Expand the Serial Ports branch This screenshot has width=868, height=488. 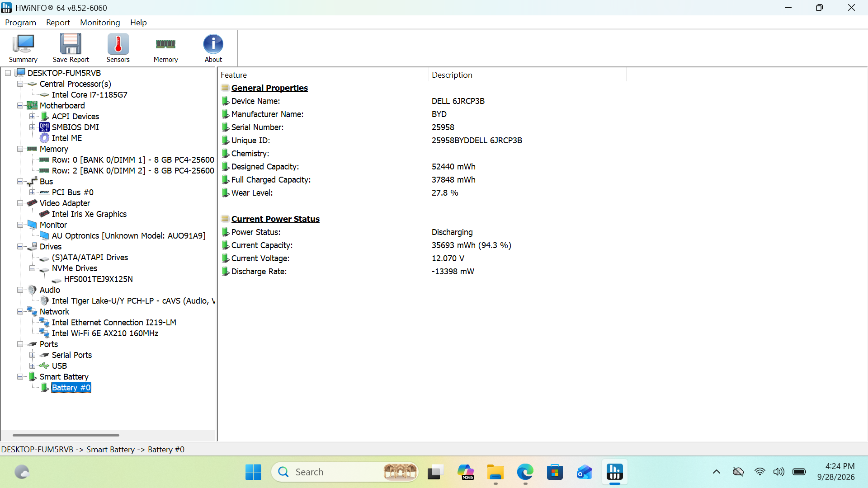click(32, 355)
